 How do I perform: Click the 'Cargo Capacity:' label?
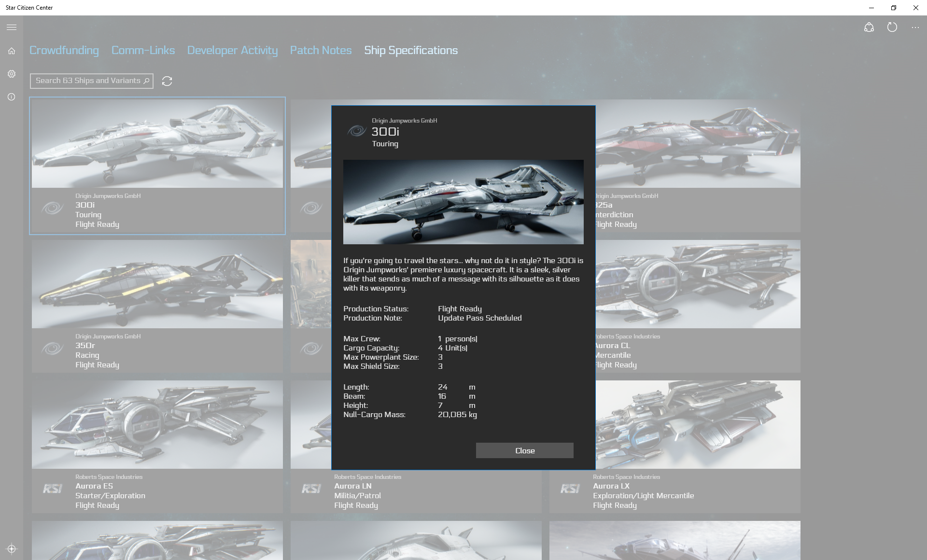tap(371, 348)
